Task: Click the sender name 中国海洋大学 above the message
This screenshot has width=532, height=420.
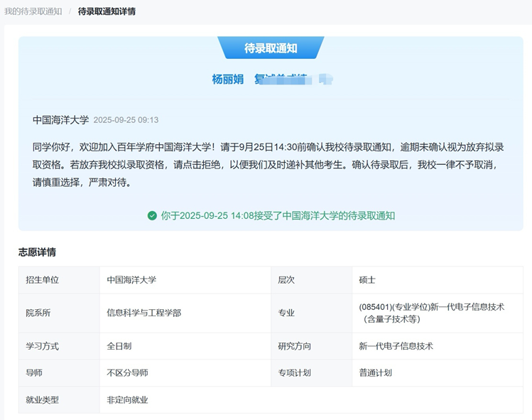Action: [61, 120]
